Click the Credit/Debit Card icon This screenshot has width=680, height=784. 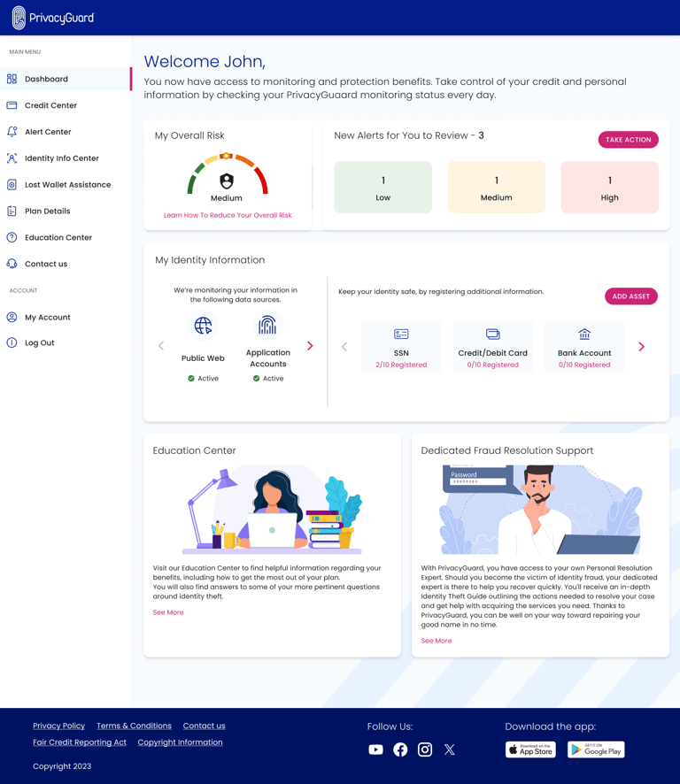point(493,334)
